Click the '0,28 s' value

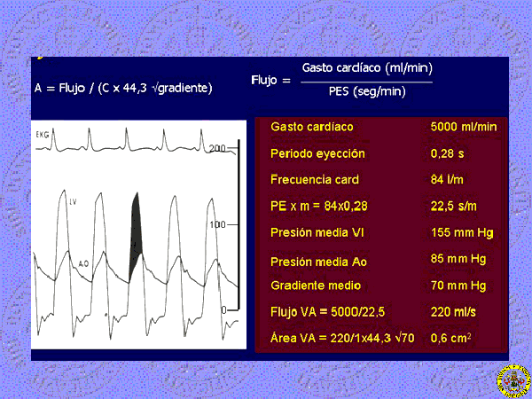point(447,153)
